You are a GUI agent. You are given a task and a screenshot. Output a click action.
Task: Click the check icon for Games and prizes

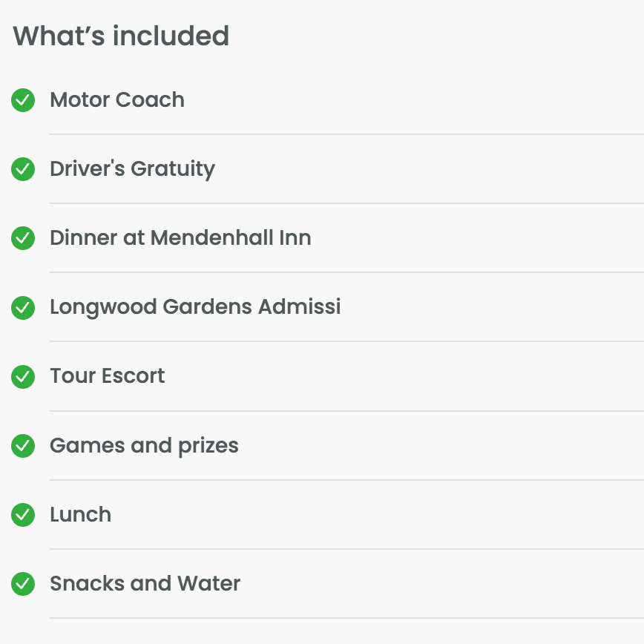point(23,446)
